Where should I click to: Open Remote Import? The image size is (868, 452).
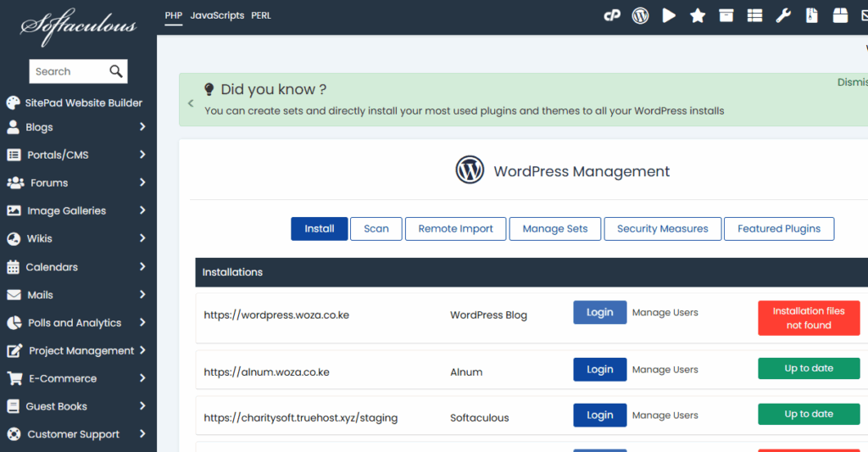point(455,229)
